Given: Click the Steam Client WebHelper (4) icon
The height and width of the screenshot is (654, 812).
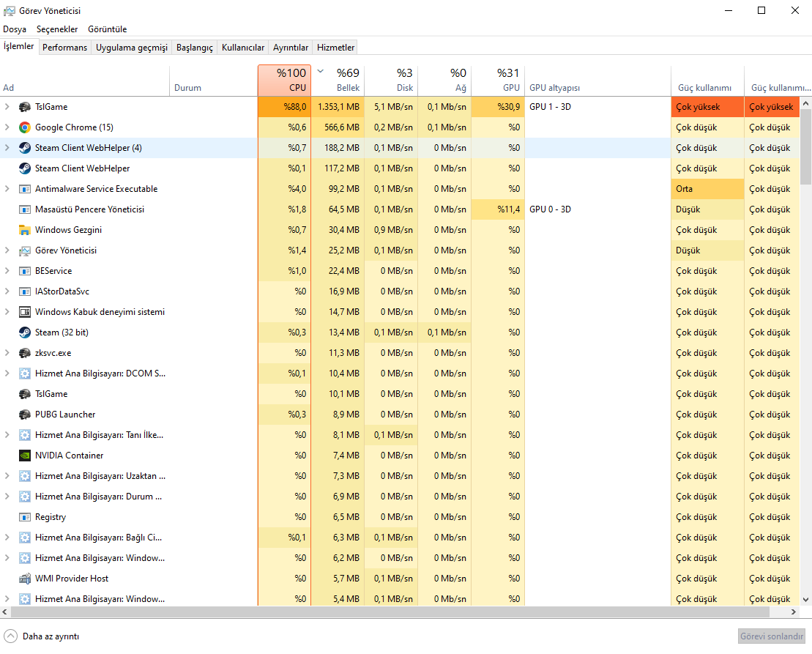Looking at the screenshot, I should click(25, 148).
